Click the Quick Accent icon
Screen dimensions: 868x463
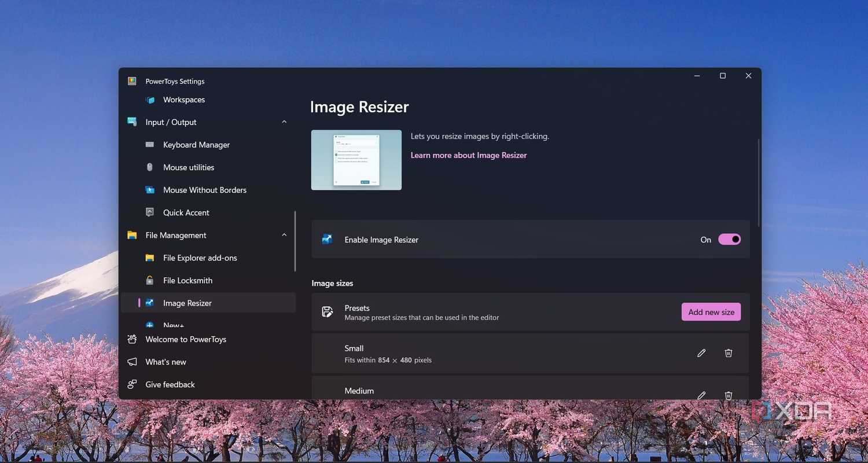[150, 212]
